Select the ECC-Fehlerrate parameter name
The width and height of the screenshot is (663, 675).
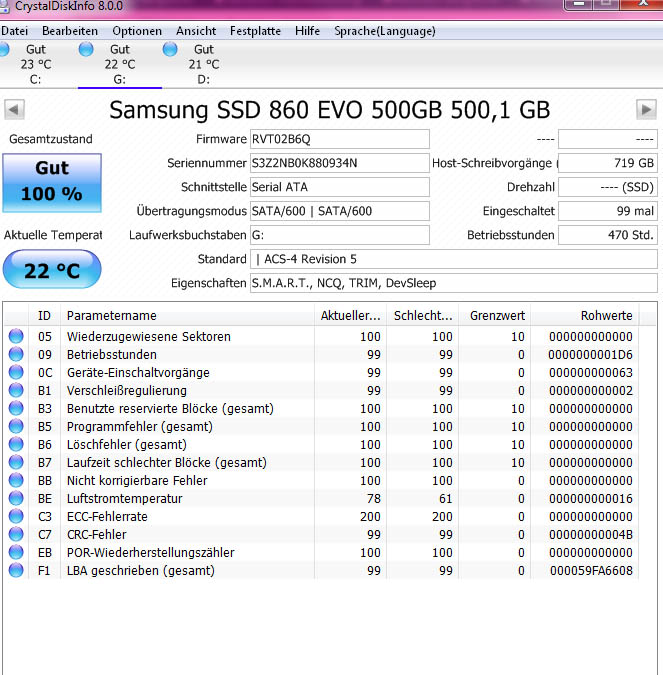[107, 516]
